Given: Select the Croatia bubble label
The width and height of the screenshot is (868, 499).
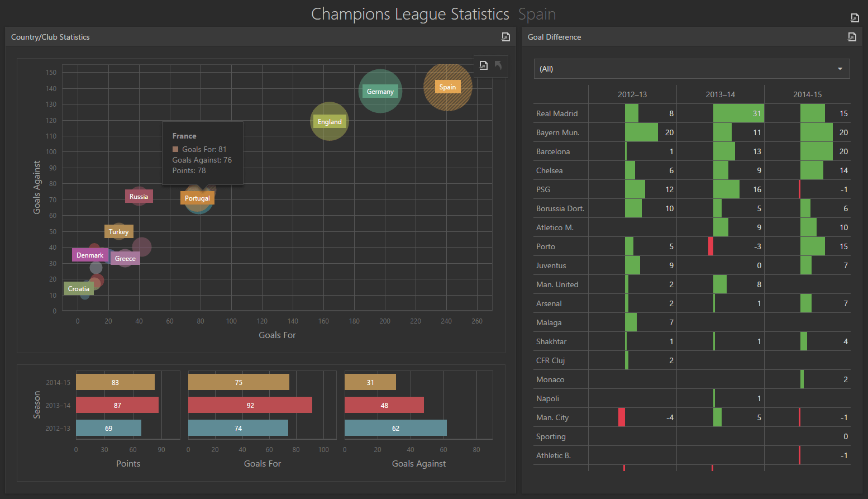Looking at the screenshot, I should (x=79, y=289).
